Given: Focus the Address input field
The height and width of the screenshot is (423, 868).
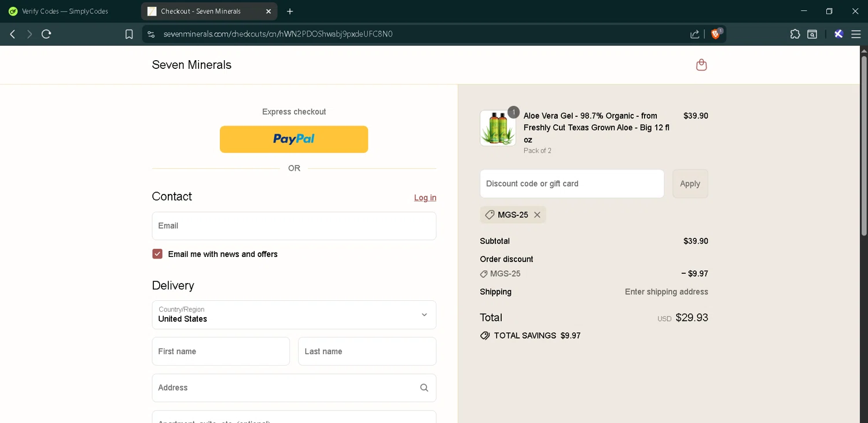Looking at the screenshot, I should click(x=294, y=388).
